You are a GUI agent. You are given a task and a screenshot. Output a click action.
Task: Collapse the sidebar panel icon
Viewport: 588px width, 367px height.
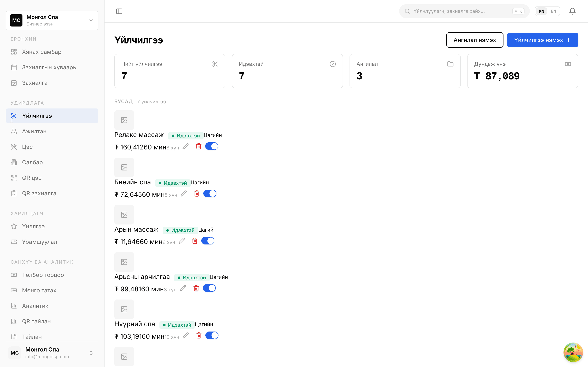(x=119, y=11)
